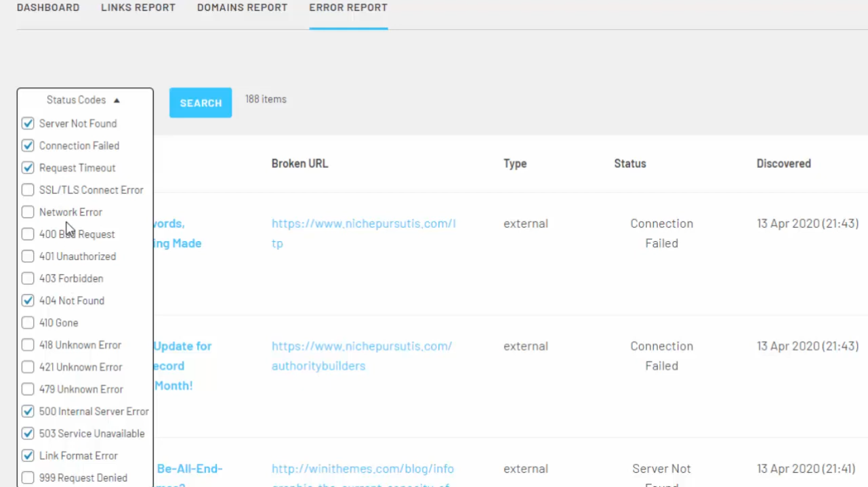Enable the 410 Gone status filter
868x487 pixels.
(x=28, y=323)
